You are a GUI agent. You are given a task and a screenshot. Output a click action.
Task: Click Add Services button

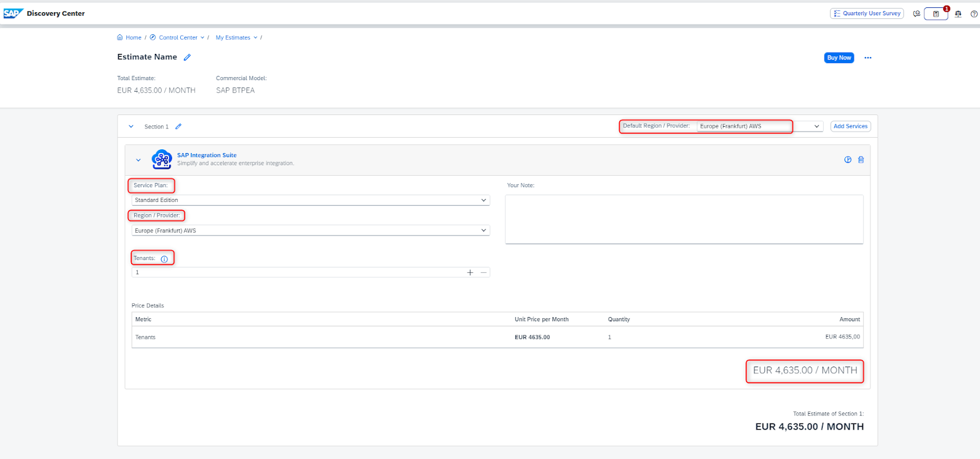click(x=850, y=126)
